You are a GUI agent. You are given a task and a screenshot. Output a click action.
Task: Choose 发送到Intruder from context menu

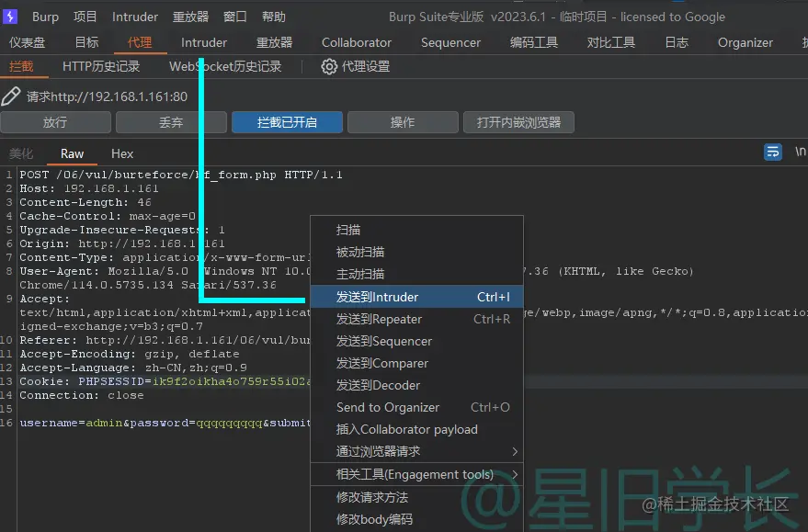(417, 297)
